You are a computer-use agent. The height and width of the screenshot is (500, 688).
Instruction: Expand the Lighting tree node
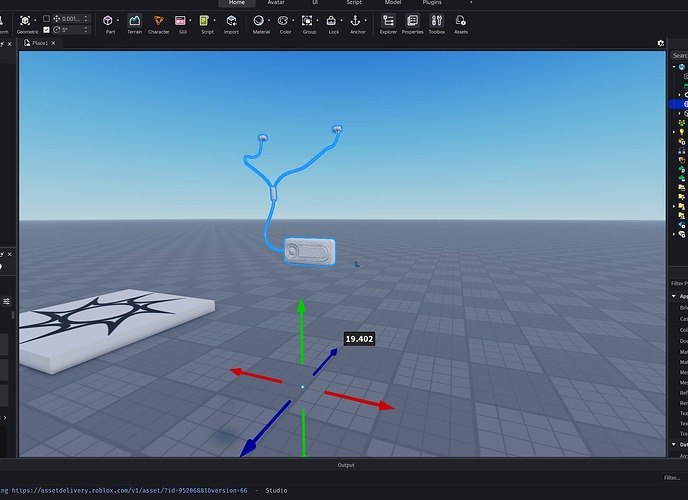[x=674, y=132]
